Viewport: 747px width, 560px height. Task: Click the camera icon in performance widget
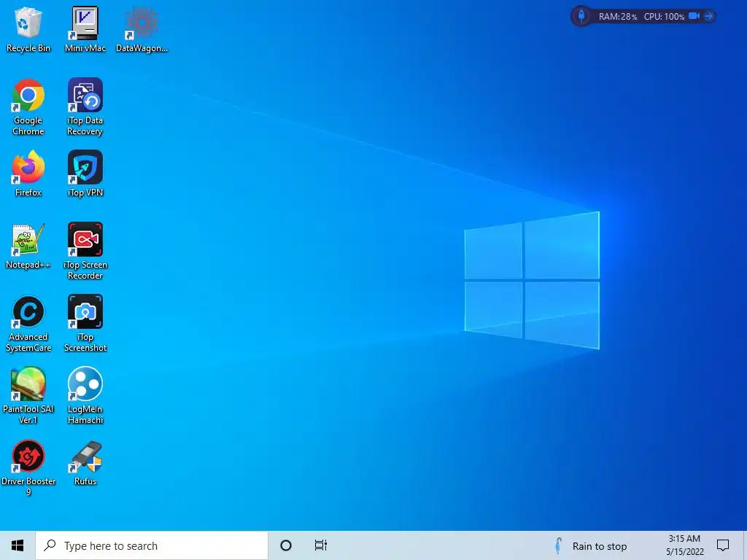(694, 16)
